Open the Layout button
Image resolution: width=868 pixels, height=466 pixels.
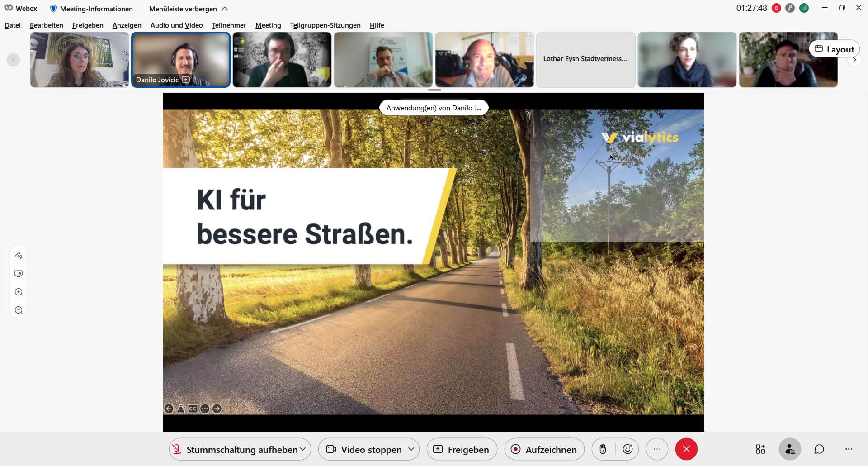point(834,49)
